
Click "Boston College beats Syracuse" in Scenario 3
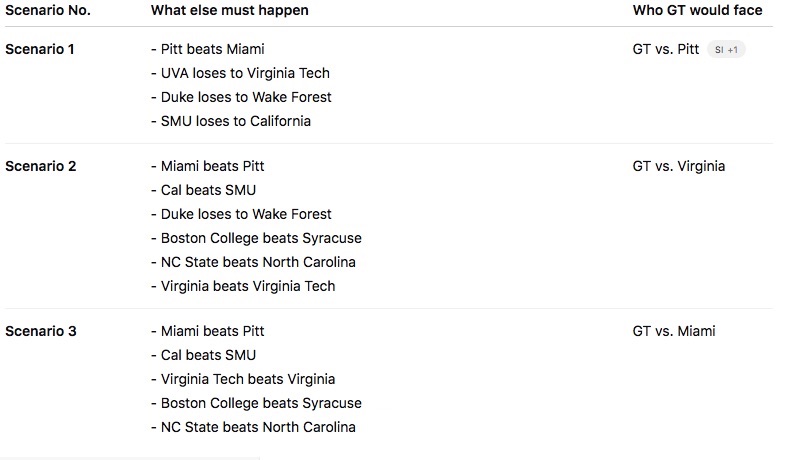[x=260, y=403]
